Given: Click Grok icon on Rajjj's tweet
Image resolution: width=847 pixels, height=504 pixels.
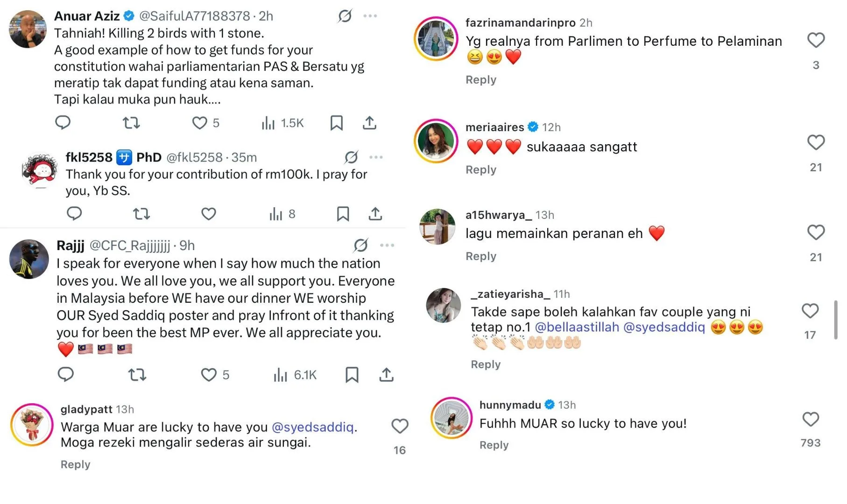Looking at the screenshot, I should [360, 245].
